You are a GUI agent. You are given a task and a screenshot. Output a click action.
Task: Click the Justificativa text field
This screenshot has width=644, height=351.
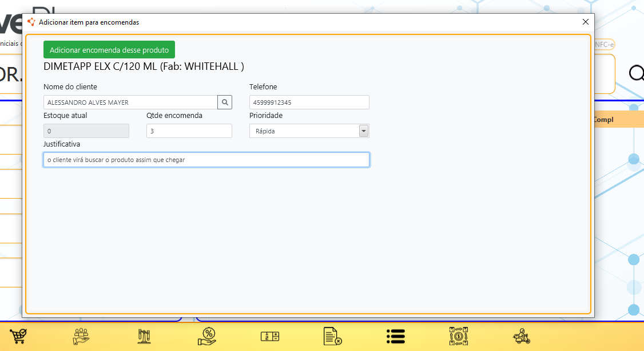point(206,160)
